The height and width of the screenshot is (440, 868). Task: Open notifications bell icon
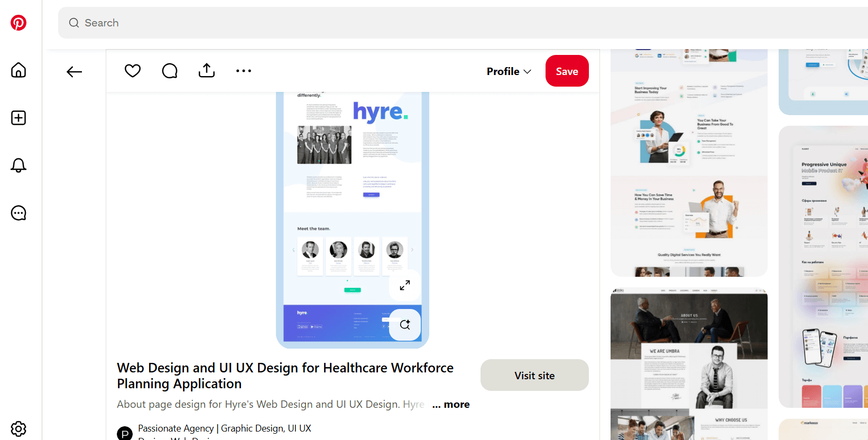pos(19,165)
